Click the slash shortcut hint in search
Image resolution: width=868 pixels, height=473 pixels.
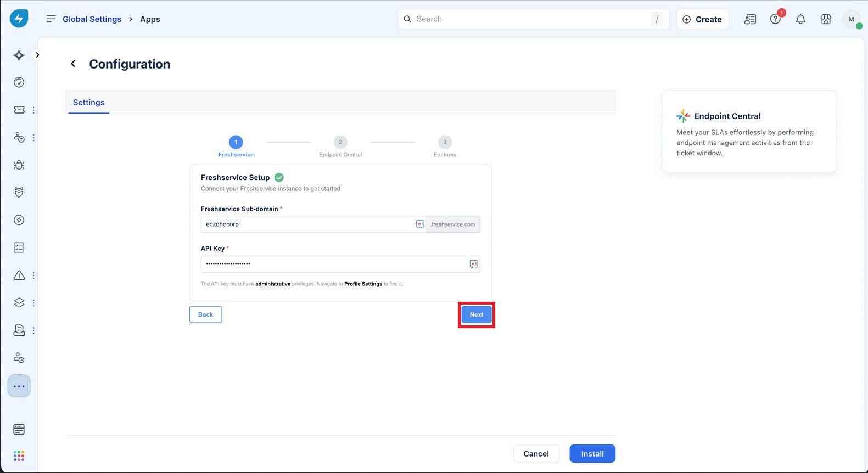pos(657,19)
